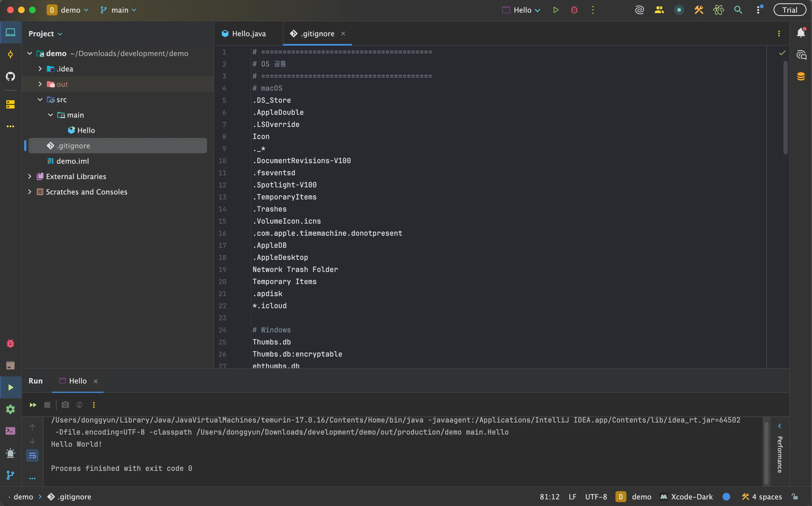Click the Trial button

[790, 10]
